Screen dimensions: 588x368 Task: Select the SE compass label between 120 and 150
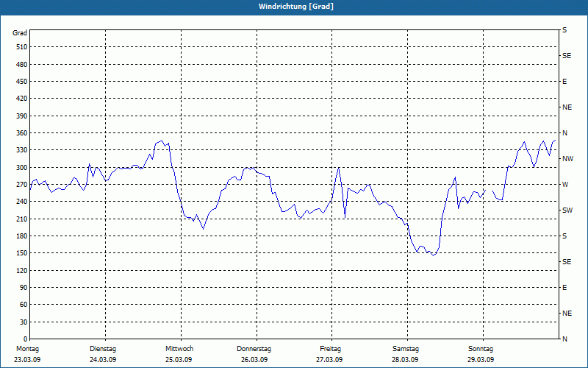pyautogui.click(x=567, y=262)
